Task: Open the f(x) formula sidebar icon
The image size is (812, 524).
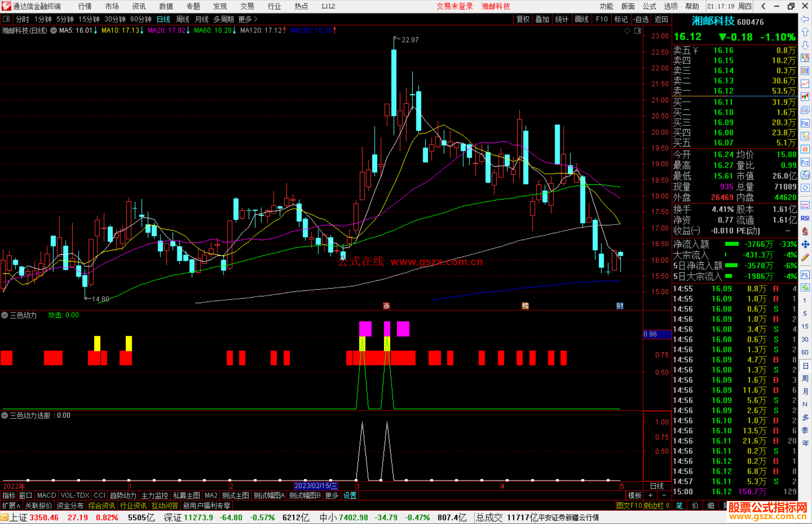Action: 805,175
